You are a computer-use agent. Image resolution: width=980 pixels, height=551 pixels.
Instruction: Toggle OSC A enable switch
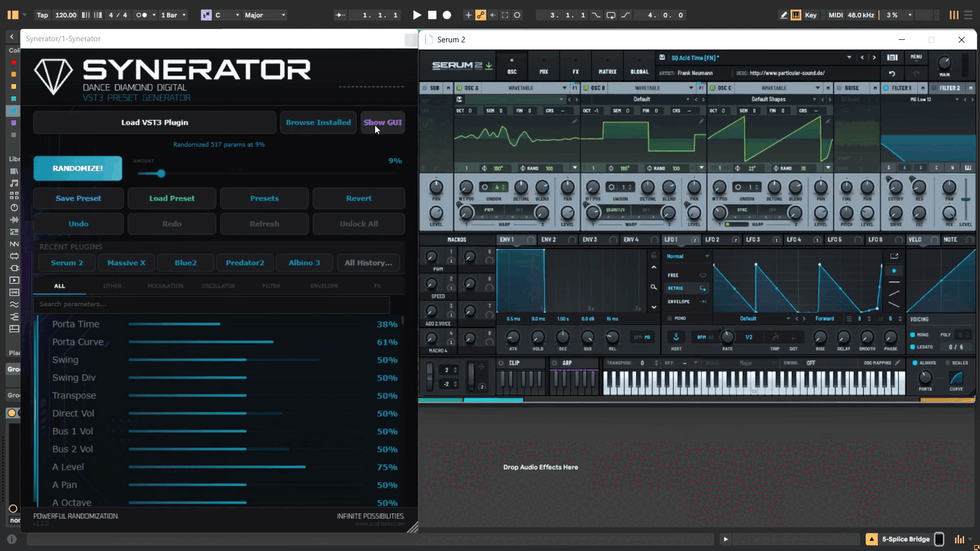[x=459, y=88]
